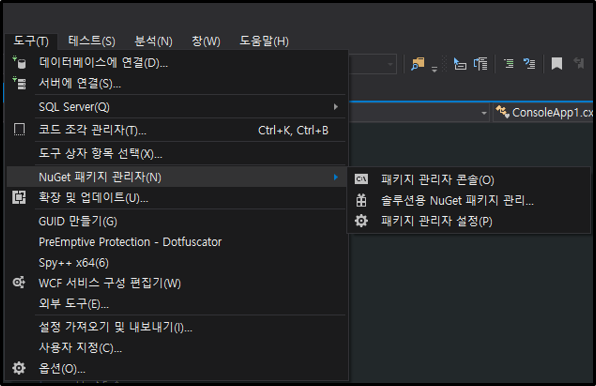Expand the SQL Server(Q) submenu arrow
Viewport: 596px width, 386px height.
[x=336, y=107]
